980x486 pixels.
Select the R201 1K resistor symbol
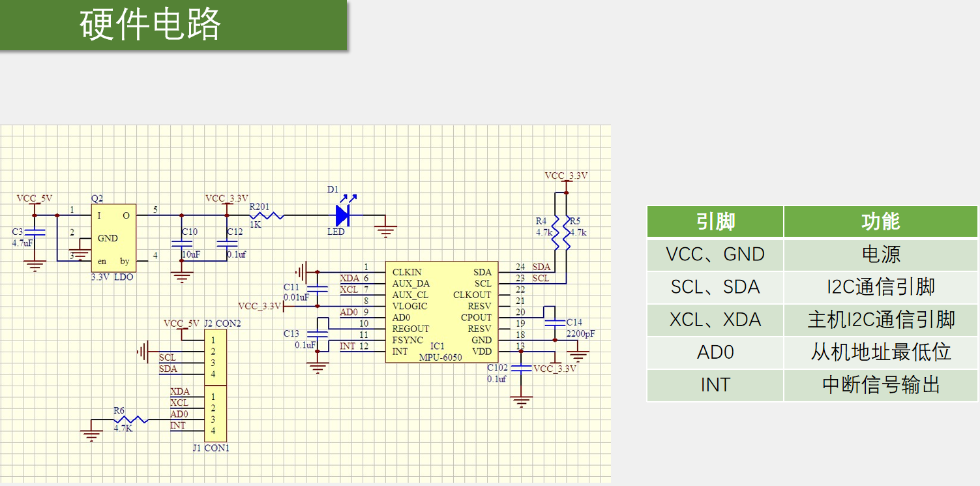(x=267, y=214)
